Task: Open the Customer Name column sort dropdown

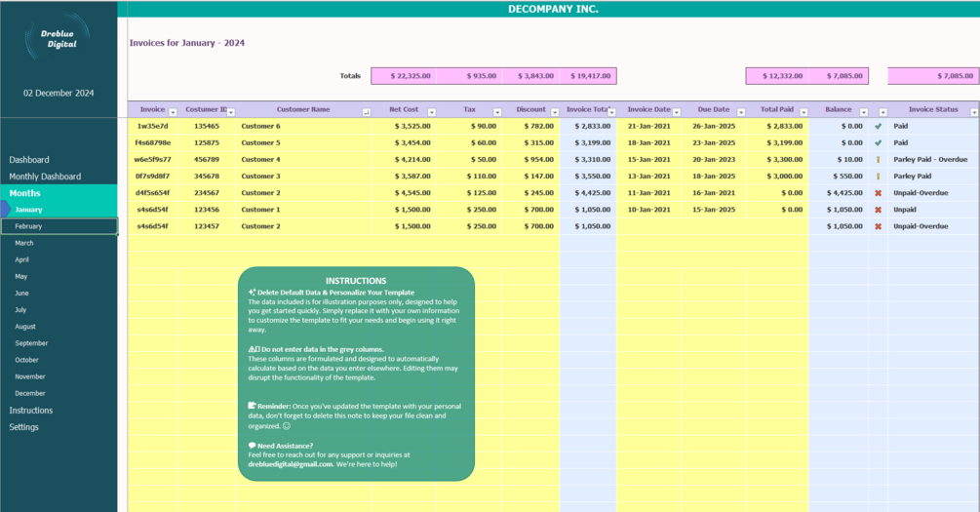Action: click(x=367, y=112)
